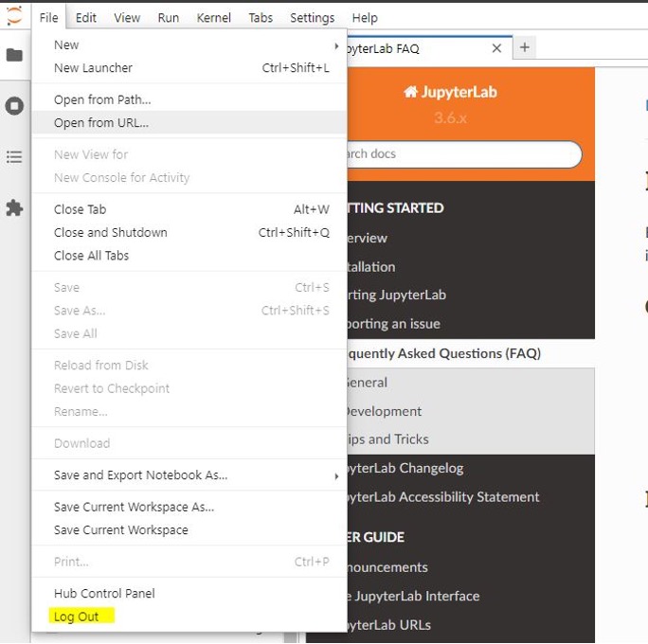
Task: Open the Edit menu
Action: coord(86,18)
